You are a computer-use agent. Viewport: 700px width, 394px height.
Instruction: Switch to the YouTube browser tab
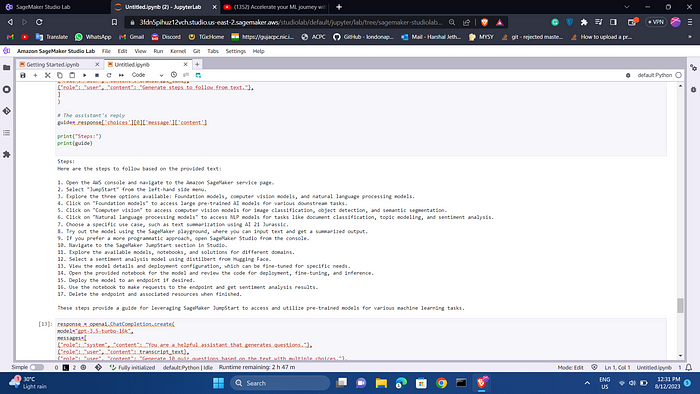(275, 7)
